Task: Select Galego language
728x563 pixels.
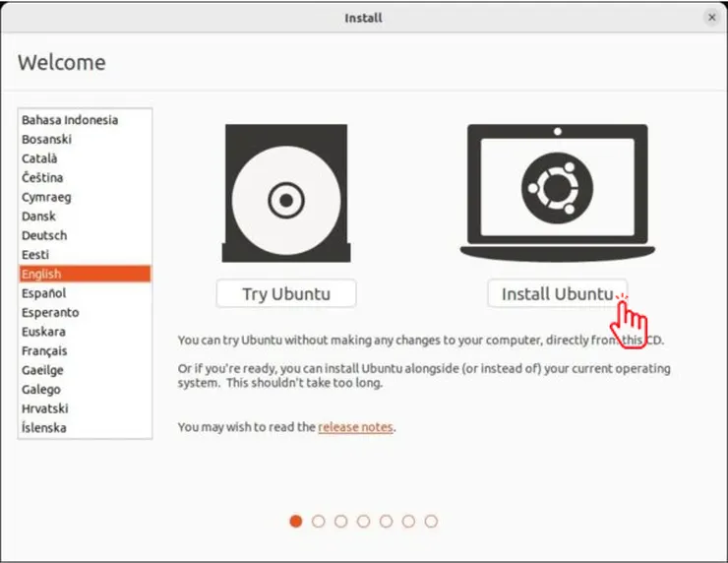Action: (85, 389)
